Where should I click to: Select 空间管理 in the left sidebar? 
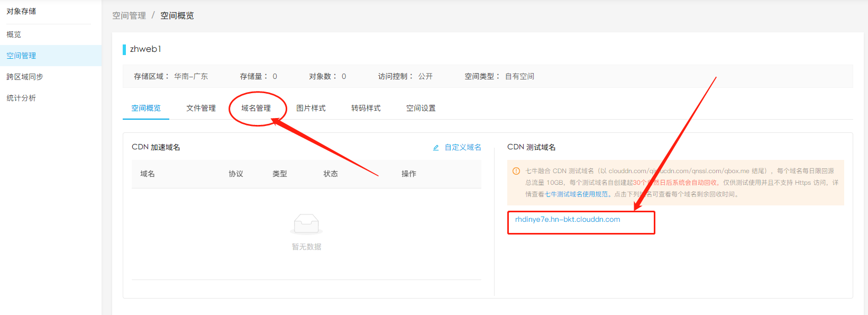[x=21, y=56]
